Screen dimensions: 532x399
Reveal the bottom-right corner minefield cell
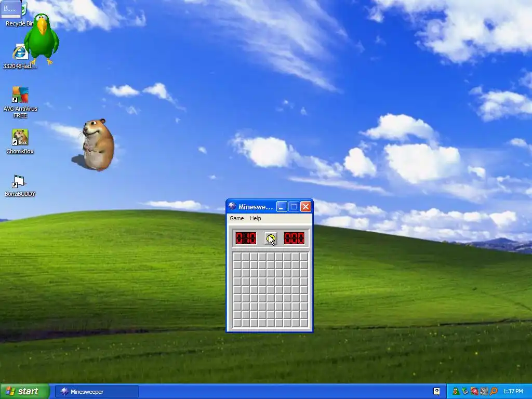click(304, 323)
